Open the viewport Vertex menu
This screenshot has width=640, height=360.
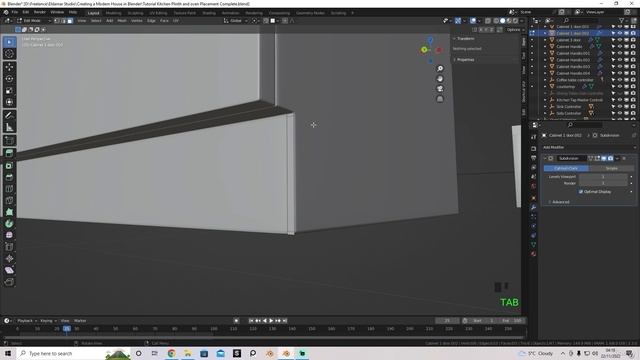pyautogui.click(x=137, y=20)
